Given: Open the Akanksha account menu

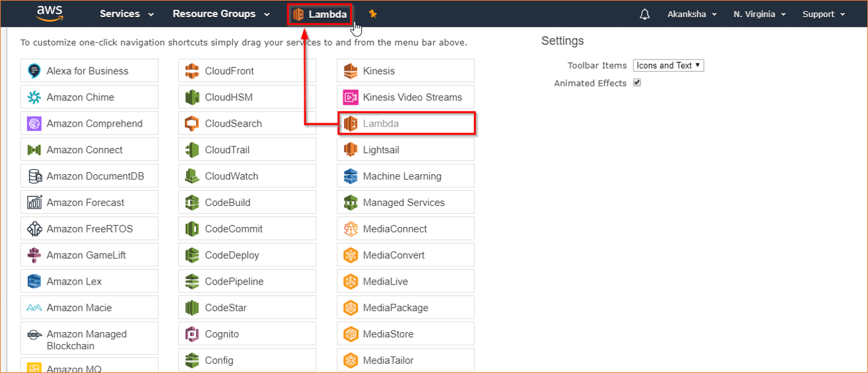Looking at the screenshot, I should click(692, 15).
